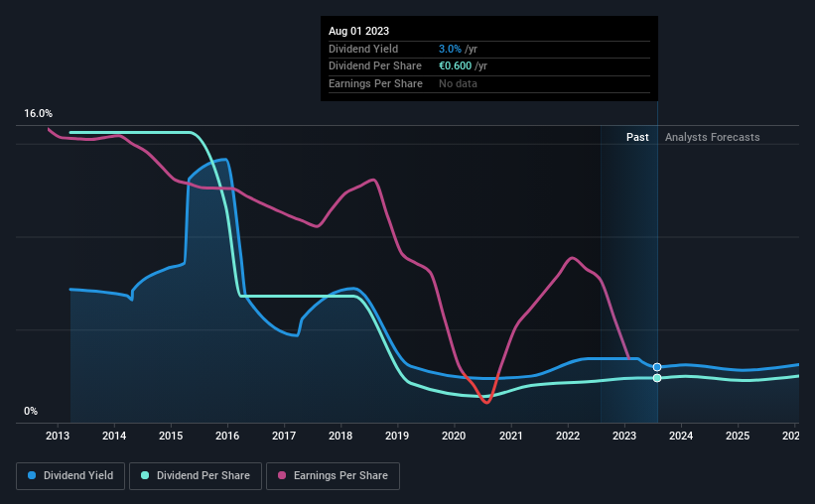Click the Past region label
The image size is (815, 504).
click(x=637, y=137)
